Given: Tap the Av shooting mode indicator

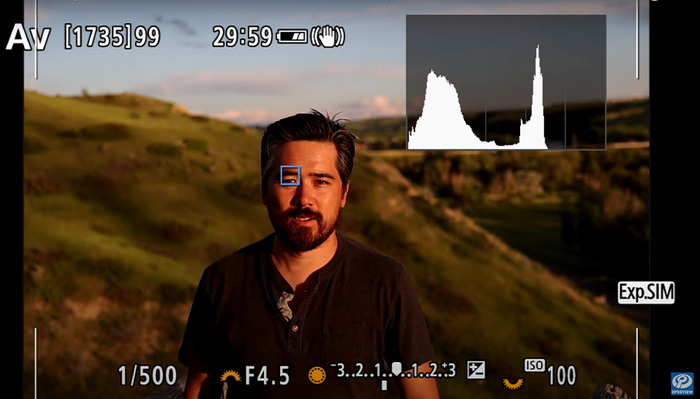Looking at the screenshot, I should coord(28,37).
